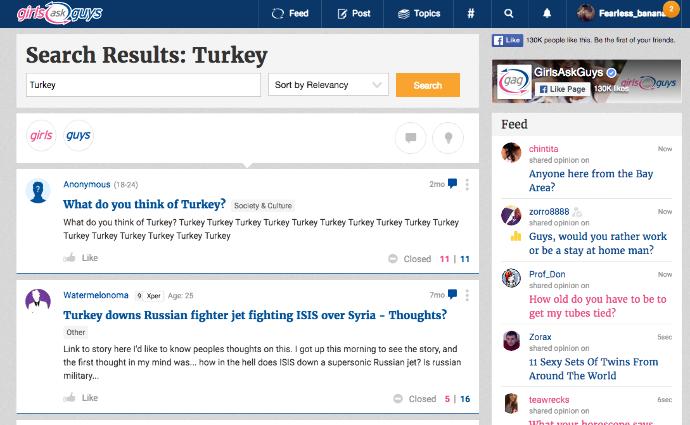Open the Other topic tag
690x425 pixels.
pyautogui.click(x=76, y=332)
